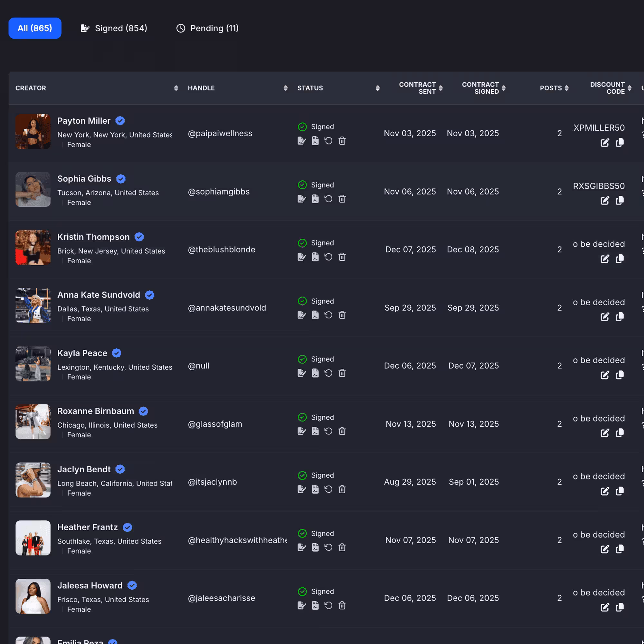Image resolution: width=644 pixels, height=644 pixels.
Task: Sort table by Status column
Action: 377,88
